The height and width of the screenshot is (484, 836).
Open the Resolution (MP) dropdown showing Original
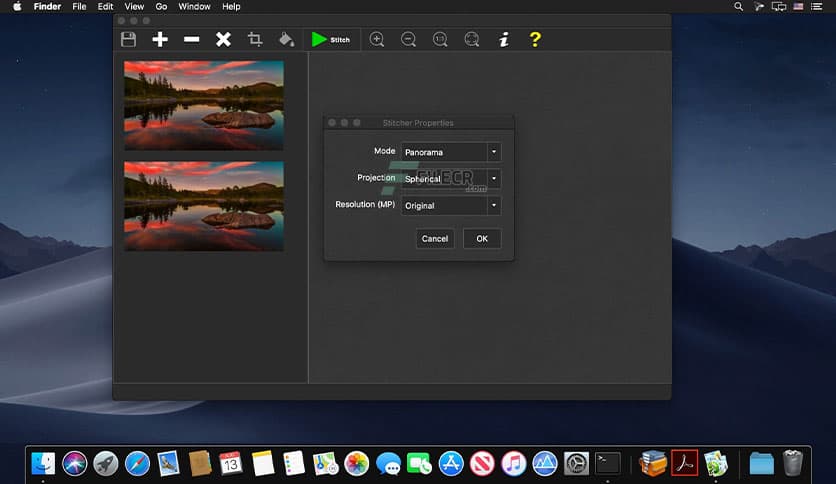tap(451, 205)
